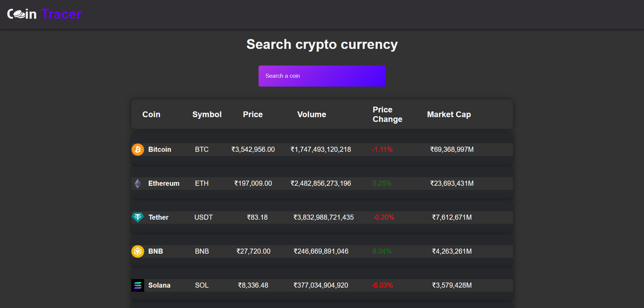
Task: Click the Volume column header
Action: tap(312, 114)
